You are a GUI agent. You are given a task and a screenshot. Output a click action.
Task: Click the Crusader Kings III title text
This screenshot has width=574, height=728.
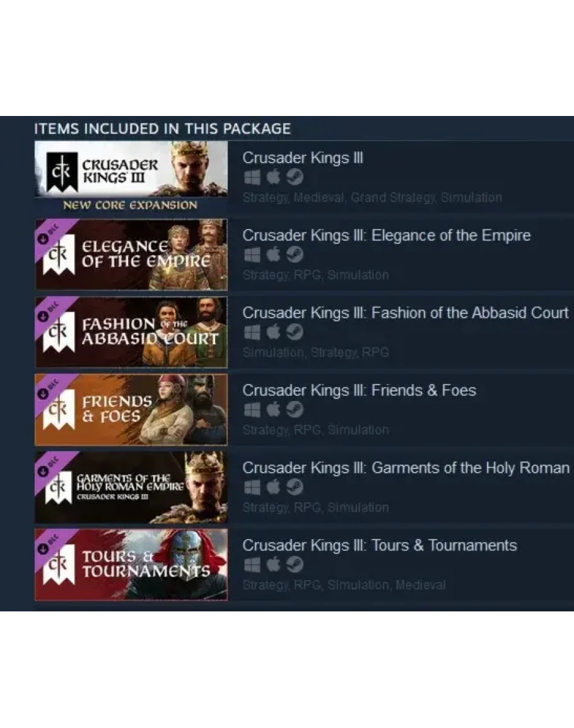(x=303, y=158)
